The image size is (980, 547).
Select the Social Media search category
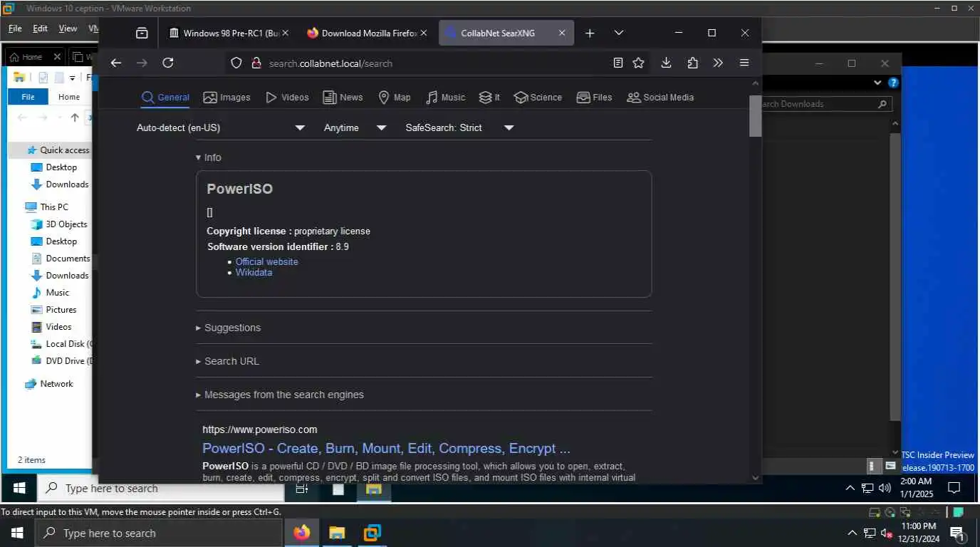click(660, 98)
